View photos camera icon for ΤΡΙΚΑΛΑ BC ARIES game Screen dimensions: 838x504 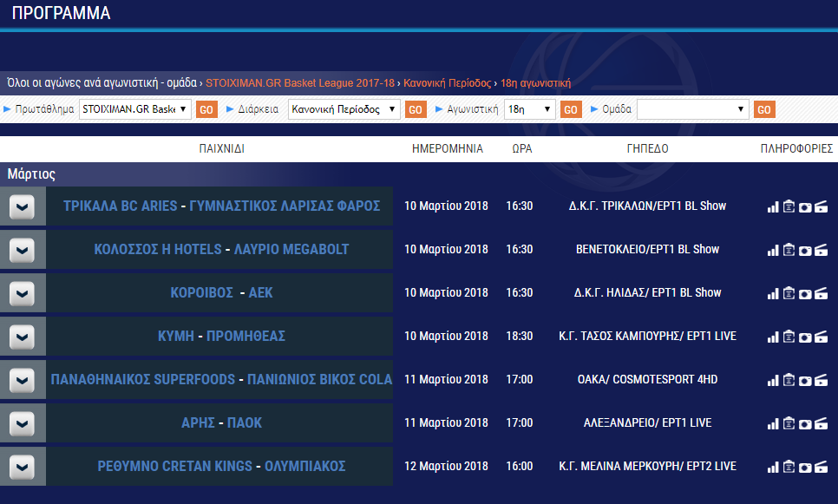pos(805,207)
